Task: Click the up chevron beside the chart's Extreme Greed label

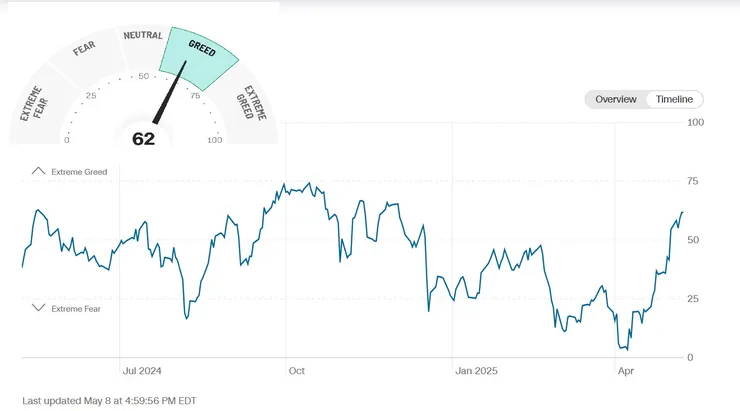Action: point(39,172)
